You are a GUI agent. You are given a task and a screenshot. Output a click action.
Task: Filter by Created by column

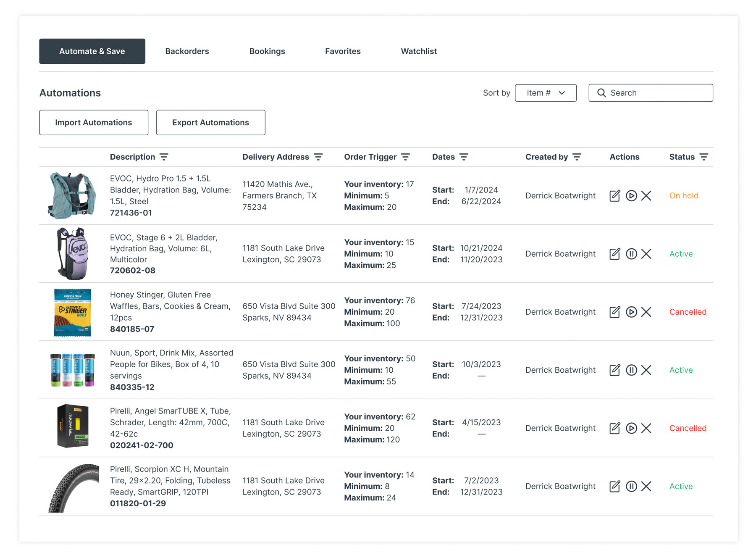click(577, 157)
